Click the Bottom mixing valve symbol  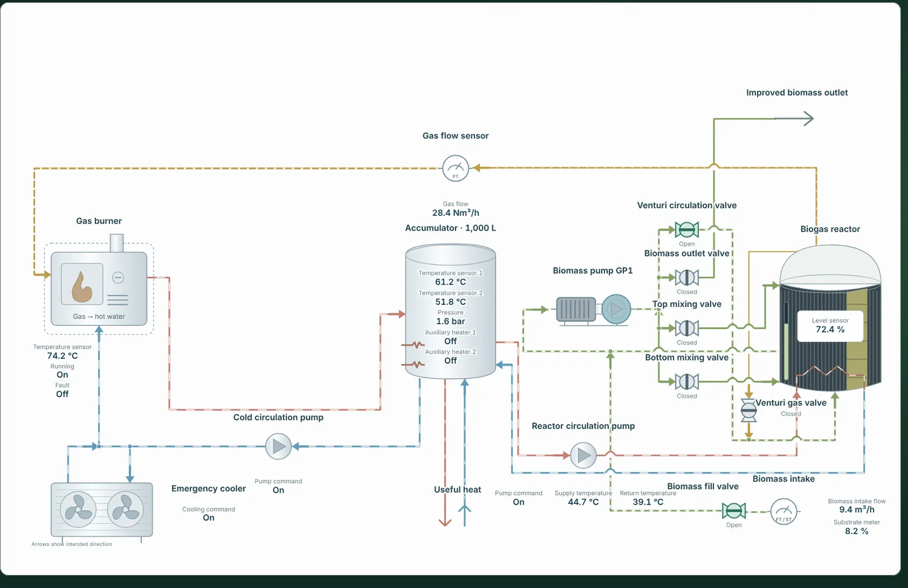click(687, 381)
